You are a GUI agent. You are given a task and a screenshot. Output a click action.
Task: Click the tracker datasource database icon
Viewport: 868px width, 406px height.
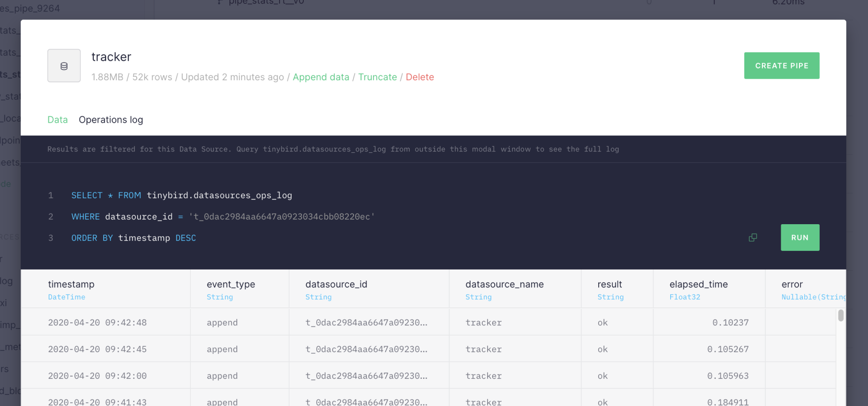click(x=64, y=66)
